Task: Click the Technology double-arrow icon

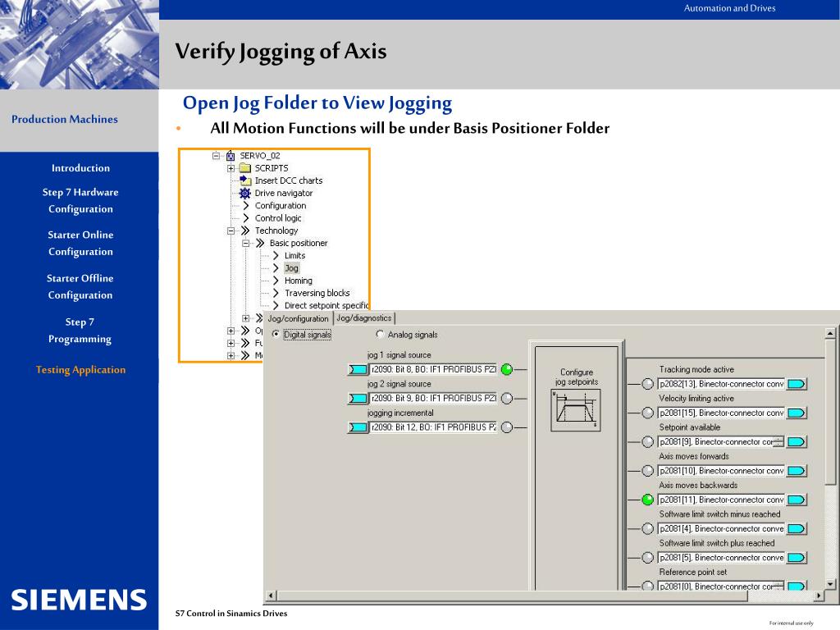Action: pyautogui.click(x=244, y=231)
